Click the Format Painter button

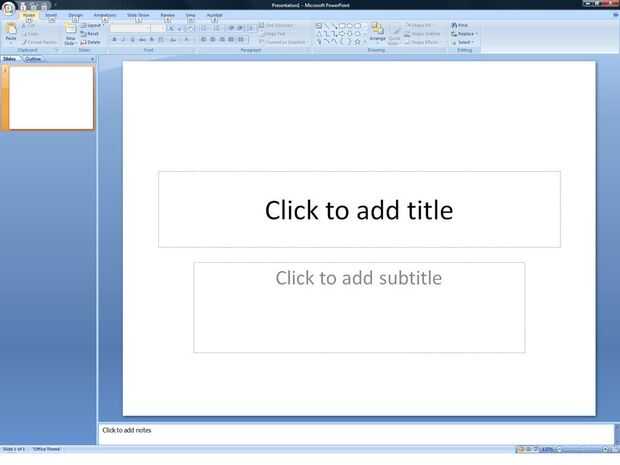(40, 42)
